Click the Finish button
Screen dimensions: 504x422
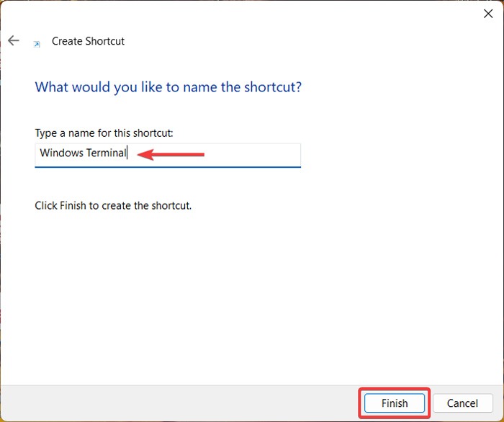pyautogui.click(x=395, y=403)
